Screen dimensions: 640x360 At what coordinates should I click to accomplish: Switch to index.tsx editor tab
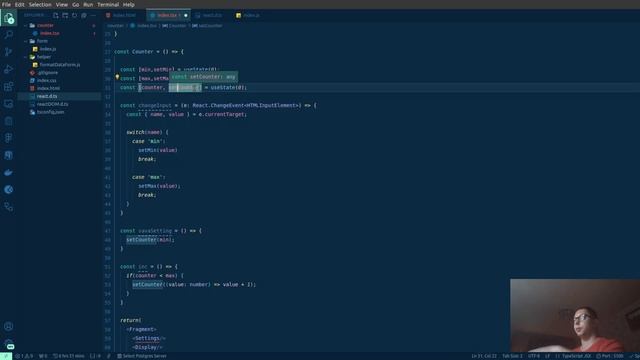point(168,16)
